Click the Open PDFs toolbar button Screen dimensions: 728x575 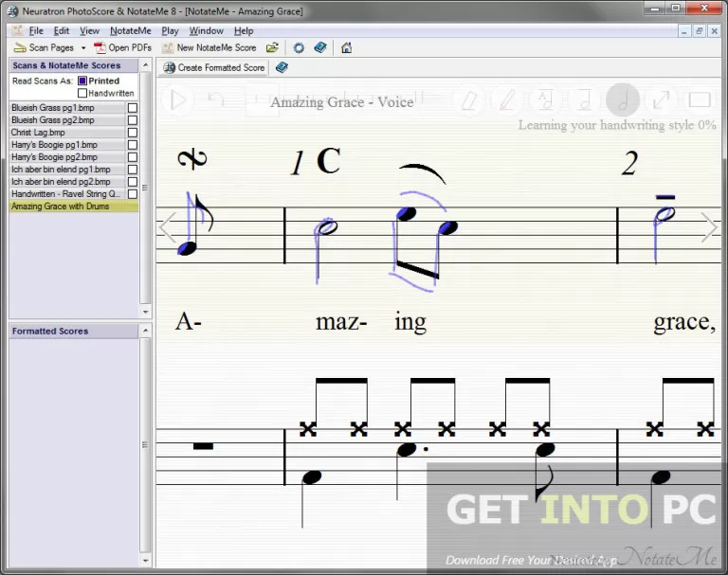pyautogui.click(x=122, y=47)
